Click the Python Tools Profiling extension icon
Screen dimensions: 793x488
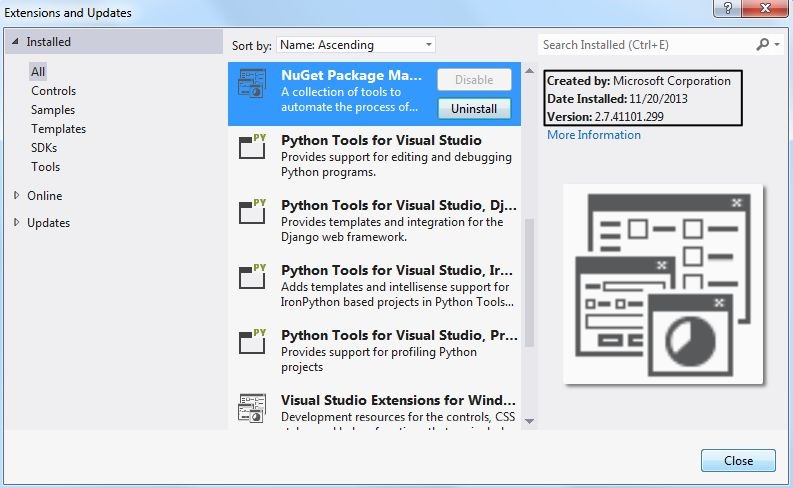pyautogui.click(x=252, y=341)
